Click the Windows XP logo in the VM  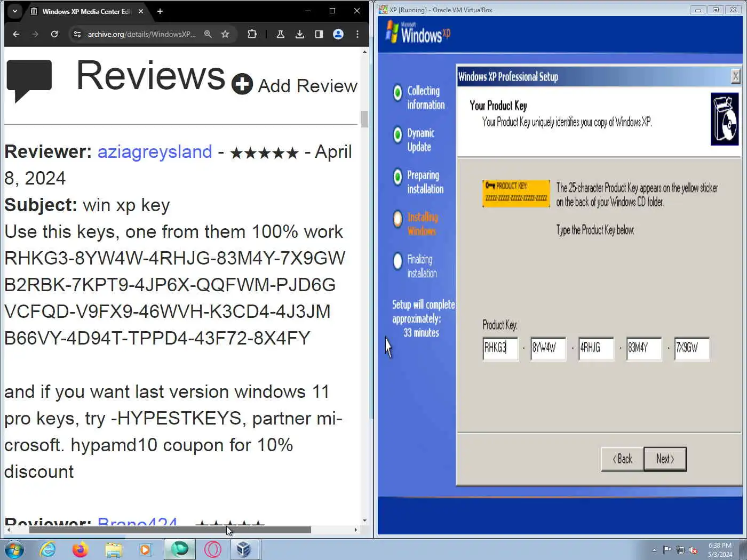point(418,33)
